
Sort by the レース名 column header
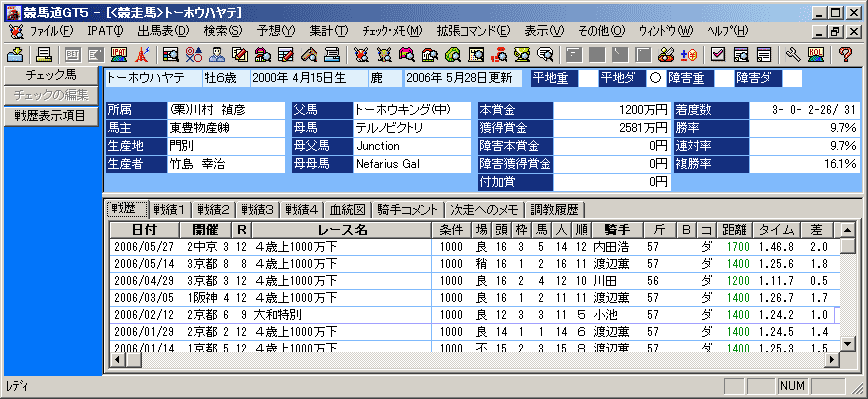click(342, 230)
